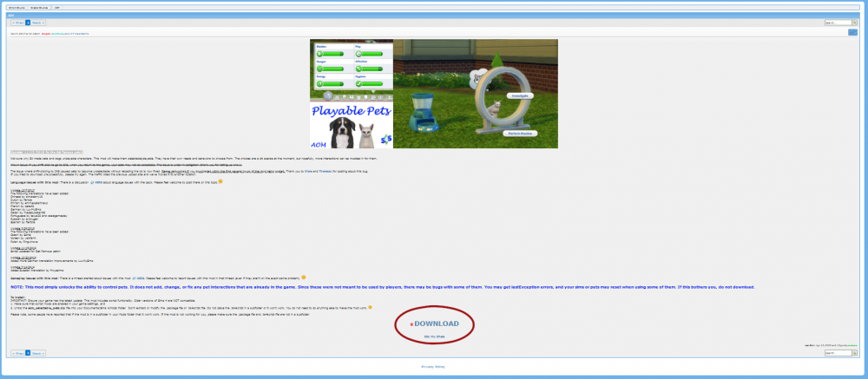Click the blue NOTE warning paragraph

point(383,287)
